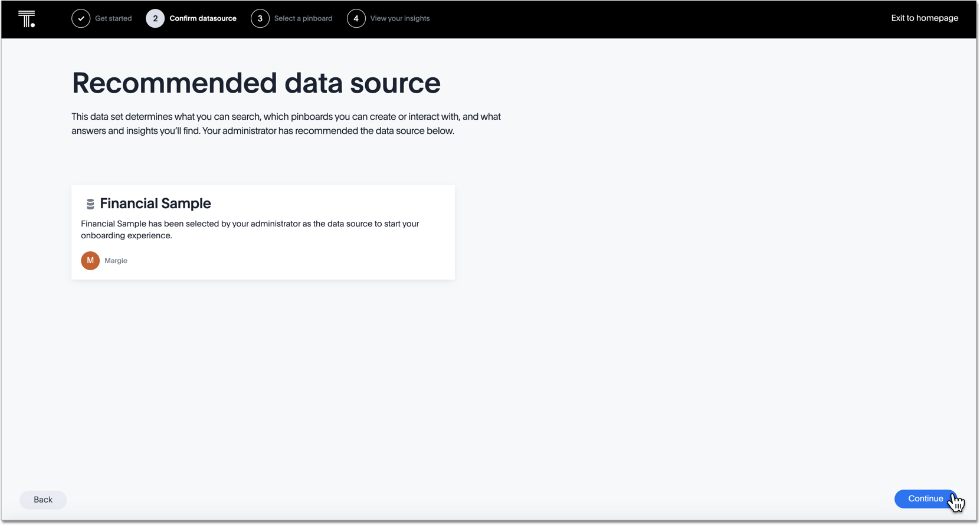Click the step 2 number circle
Image resolution: width=980 pixels, height=525 pixels.
[155, 19]
